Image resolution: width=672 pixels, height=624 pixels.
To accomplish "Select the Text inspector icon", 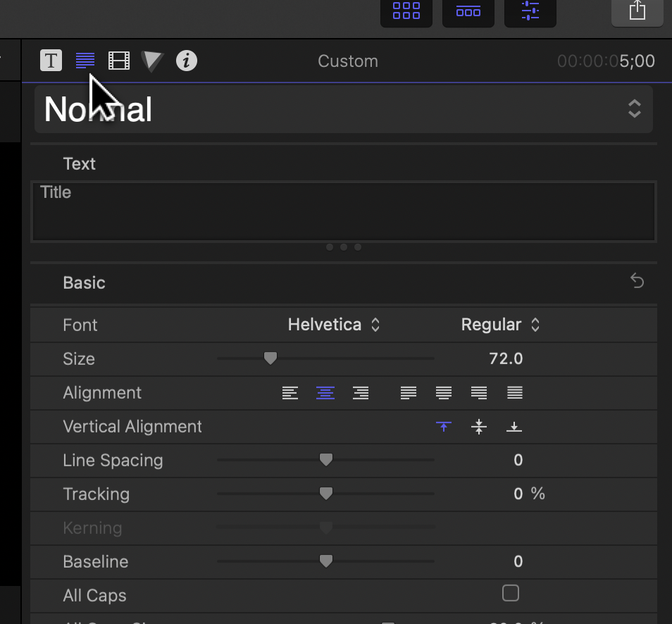I will (85, 61).
